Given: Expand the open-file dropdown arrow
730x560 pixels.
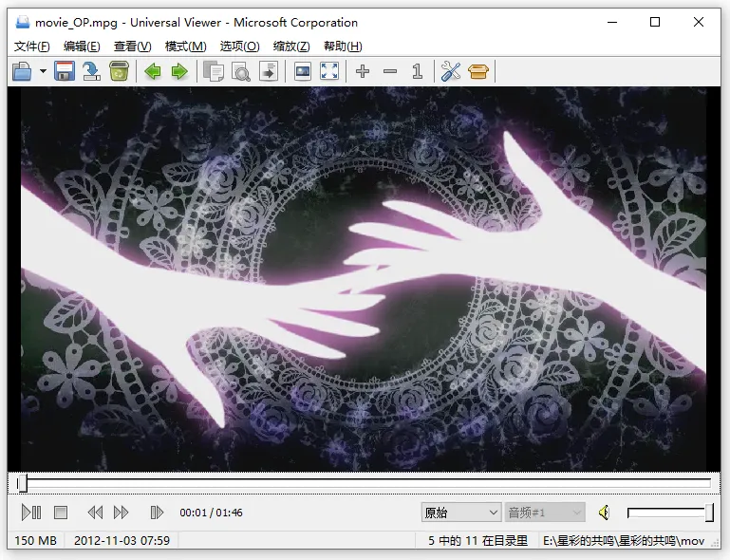Looking at the screenshot, I should (x=43, y=72).
